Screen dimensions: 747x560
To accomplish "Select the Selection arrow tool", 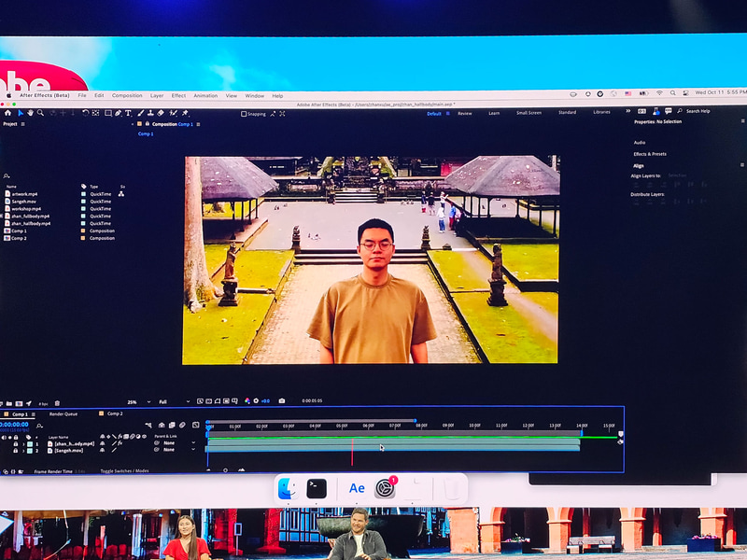I will (21, 114).
